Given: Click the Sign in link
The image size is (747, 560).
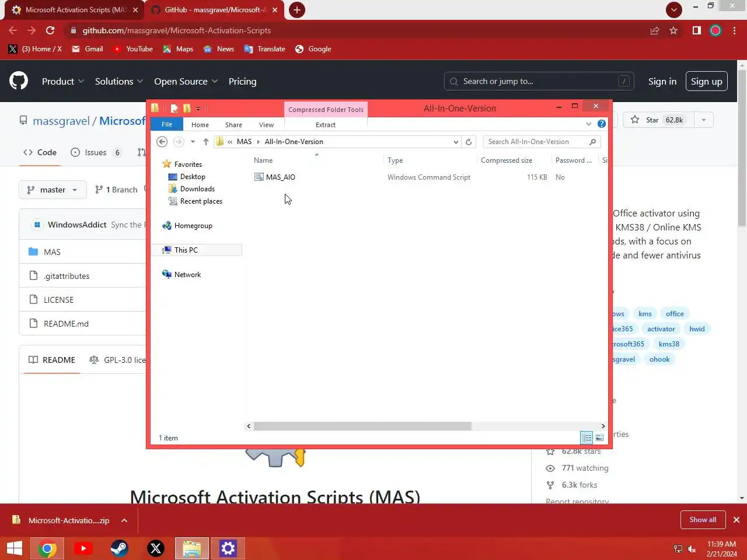Looking at the screenshot, I should tap(662, 82).
